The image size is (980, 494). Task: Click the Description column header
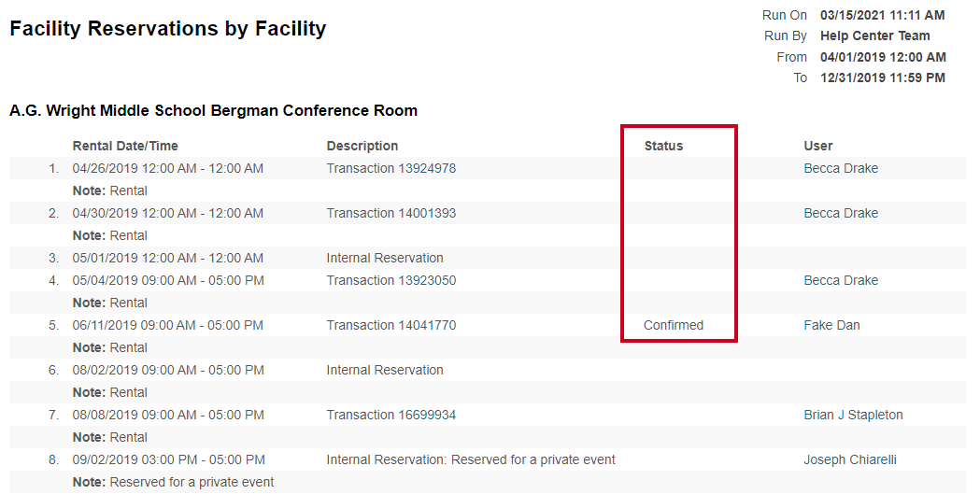pyautogui.click(x=362, y=146)
